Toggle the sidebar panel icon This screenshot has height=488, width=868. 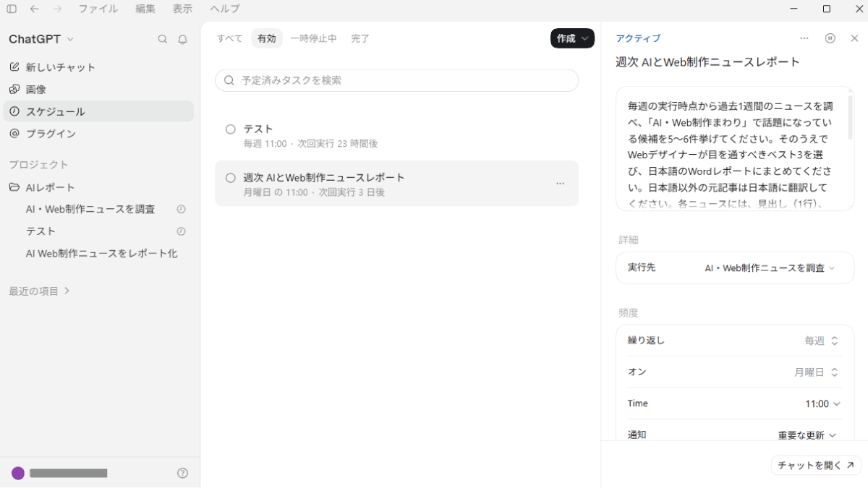pos(11,9)
